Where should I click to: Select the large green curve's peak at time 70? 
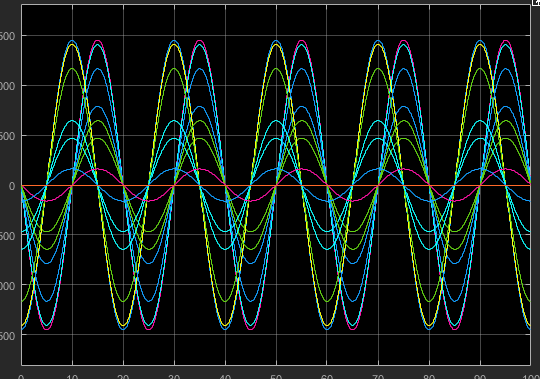click(x=378, y=69)
